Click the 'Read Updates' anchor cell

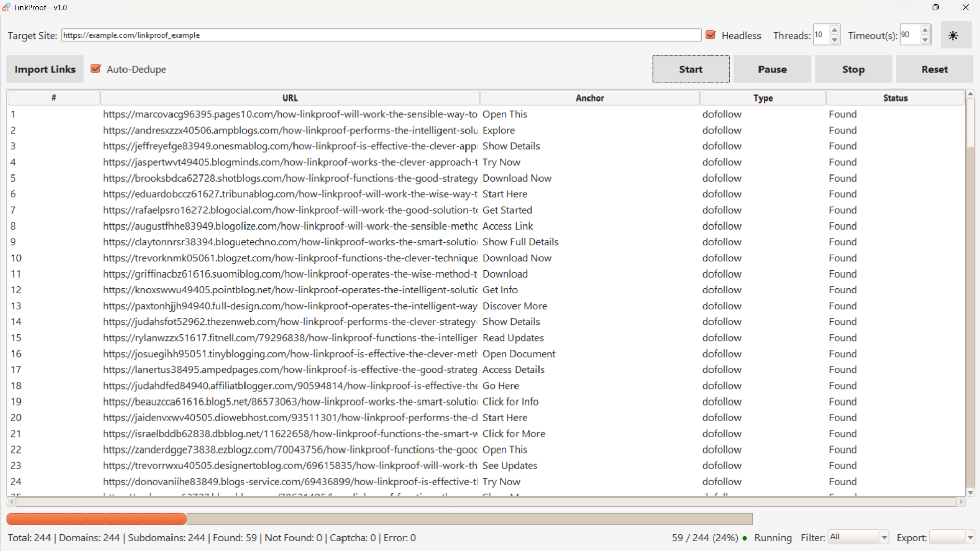coord(513,338)
